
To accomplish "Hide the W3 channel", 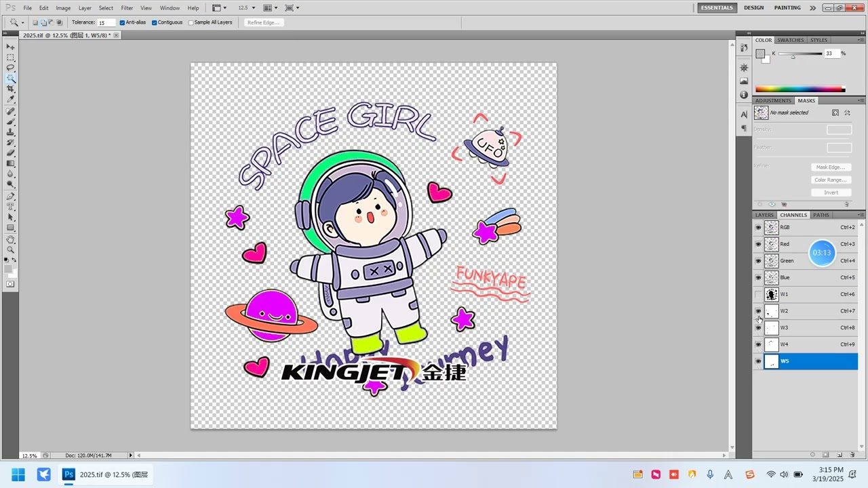I will tap(758, 327).
